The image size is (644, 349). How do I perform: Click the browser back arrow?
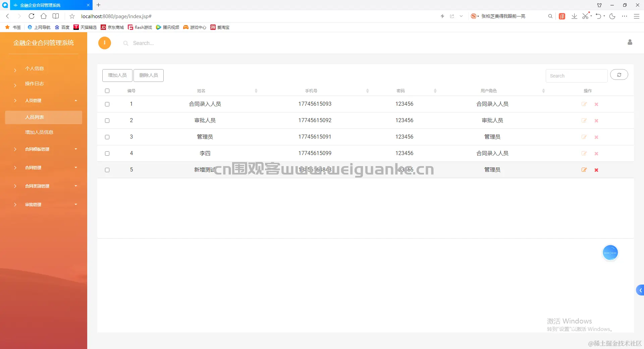point(7,16)
